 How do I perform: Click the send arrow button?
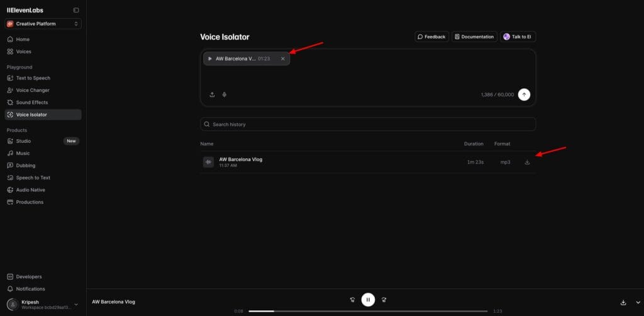pyautogui.click(x=525, y=94)
